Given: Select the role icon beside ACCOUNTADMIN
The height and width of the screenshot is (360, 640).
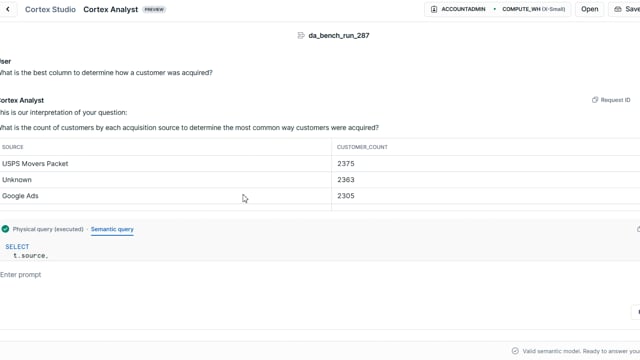Looking at the screenshot, I should [434, 9].
